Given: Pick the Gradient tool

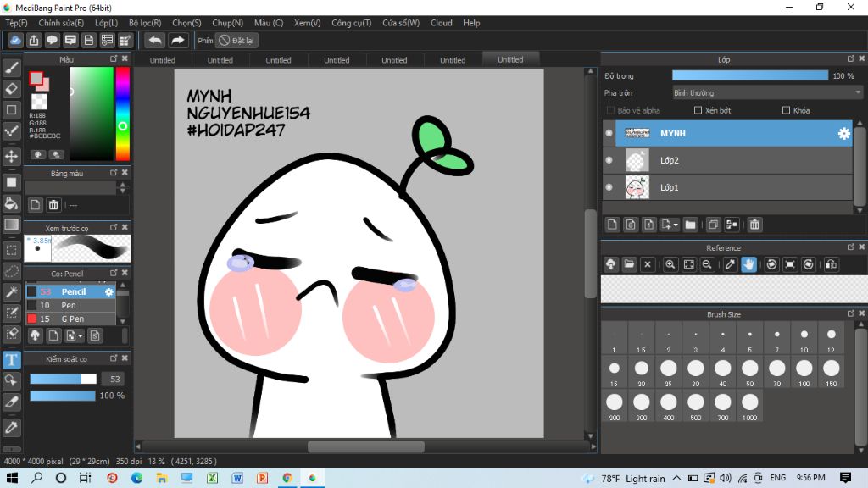Looking at the screenshot, I should coord(12,224).
